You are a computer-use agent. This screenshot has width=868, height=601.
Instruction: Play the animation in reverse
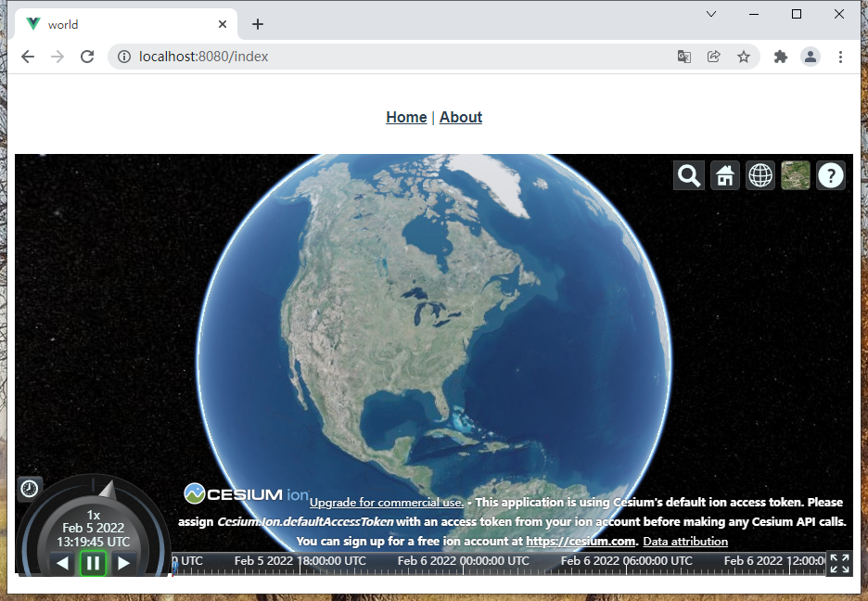click(62, 563)
